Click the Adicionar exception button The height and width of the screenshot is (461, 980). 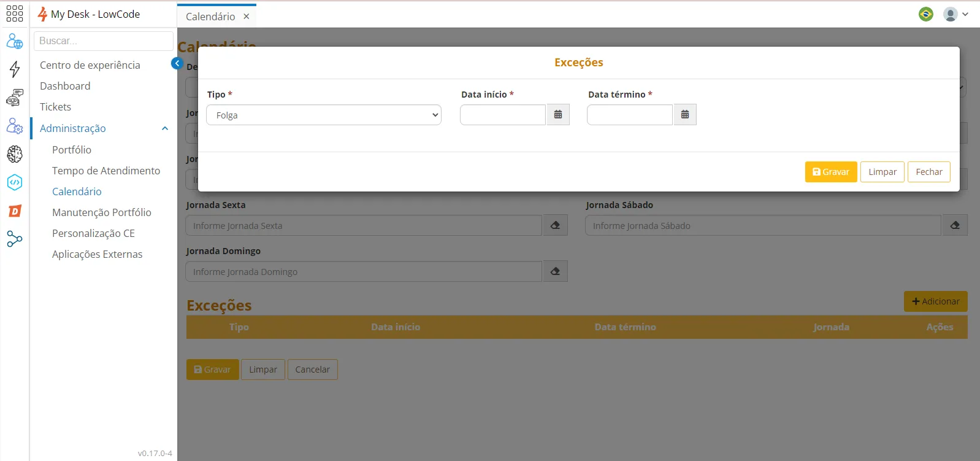(936, 301)
